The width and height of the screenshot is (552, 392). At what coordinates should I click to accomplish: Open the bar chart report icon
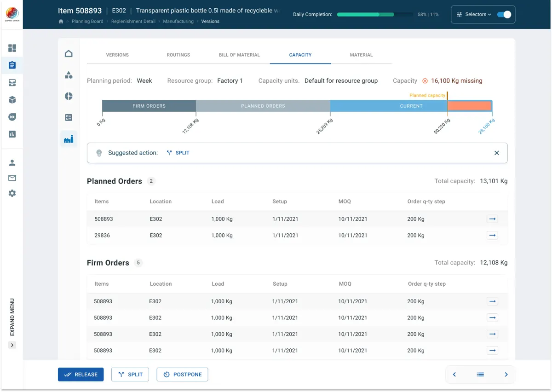click(x=12, y=134)
